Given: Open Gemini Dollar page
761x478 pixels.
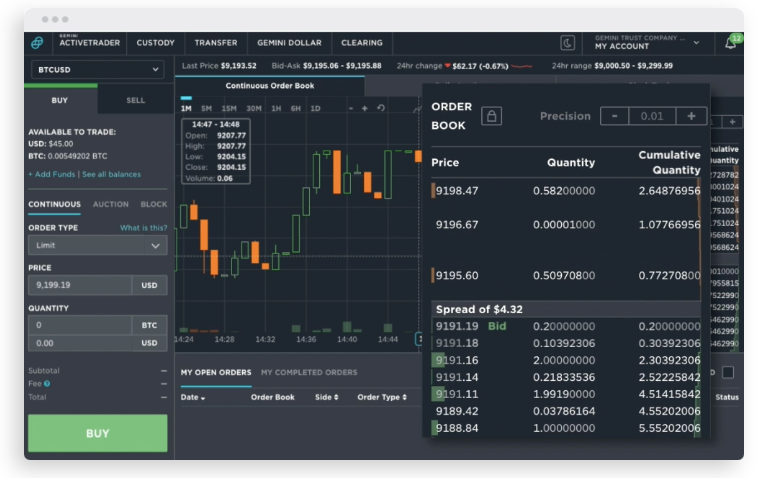Looking at the screenshot, I should pos(289,43).
